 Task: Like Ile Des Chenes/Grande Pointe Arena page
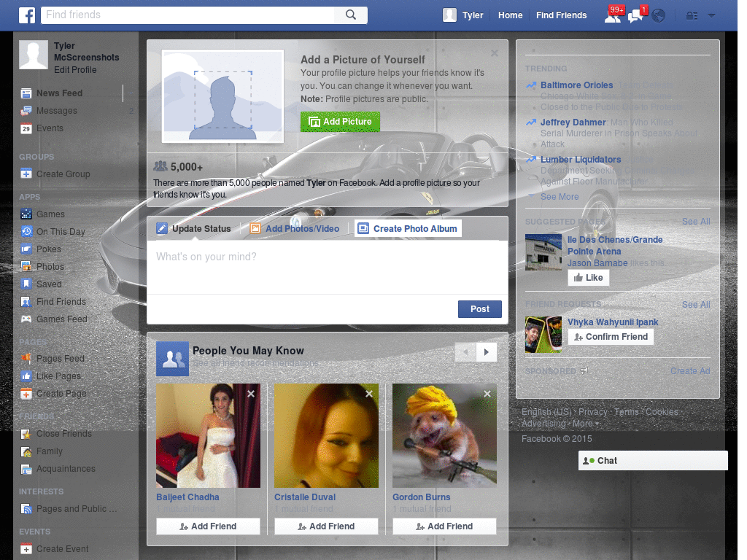pyautogui.click(x=589, y=278)
